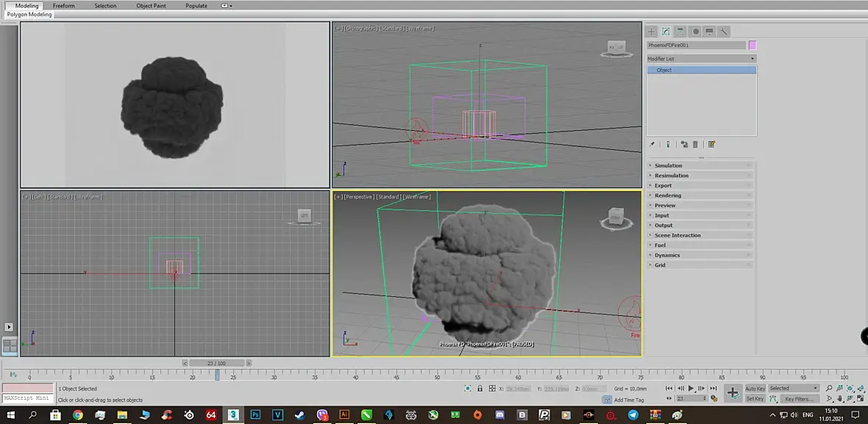Click the pink object color swatch
Screen dimensions: 868x424
coord(752,46)
